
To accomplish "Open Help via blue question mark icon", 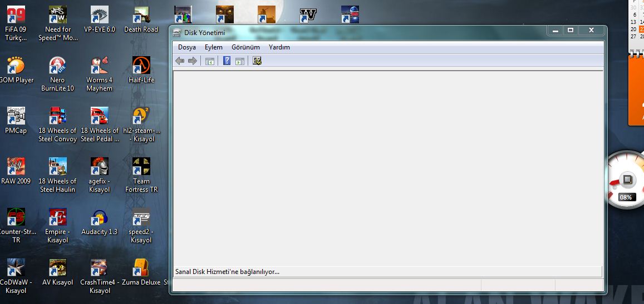I will point(227,61).
